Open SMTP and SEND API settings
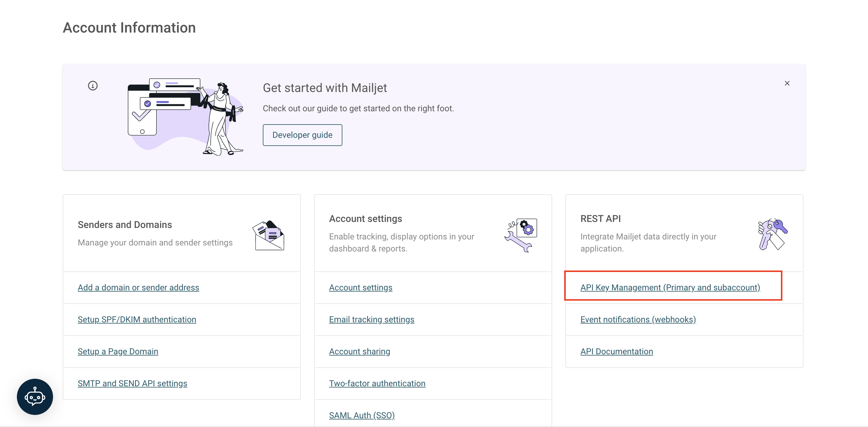Screen dimensions: 868x427 pyautogui.click(x=132, y=384)
